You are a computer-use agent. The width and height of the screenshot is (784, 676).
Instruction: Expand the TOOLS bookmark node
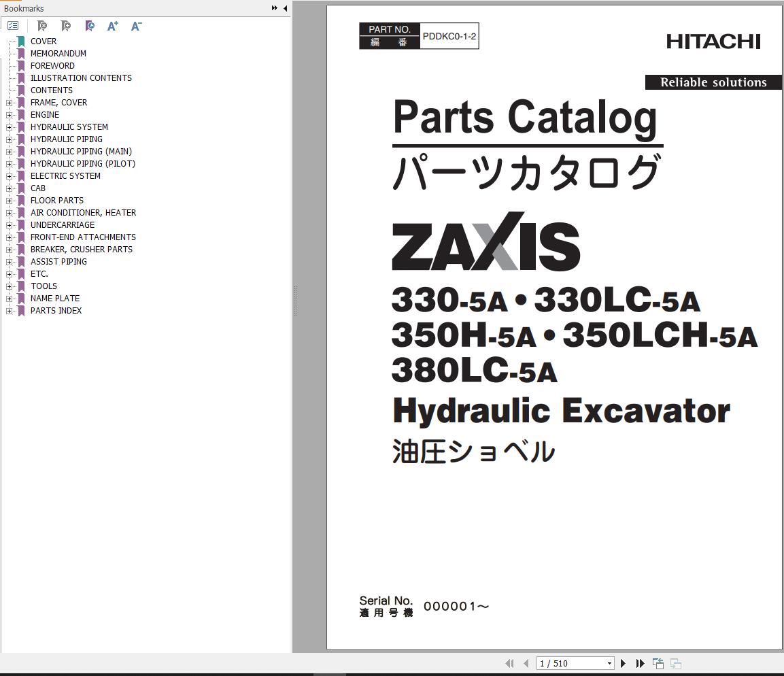coord(9,286)
